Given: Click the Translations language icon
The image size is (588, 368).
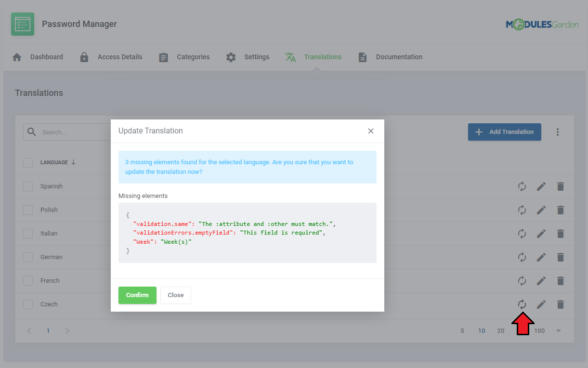Looking at the screenshot, I should [x=290, y=57].
